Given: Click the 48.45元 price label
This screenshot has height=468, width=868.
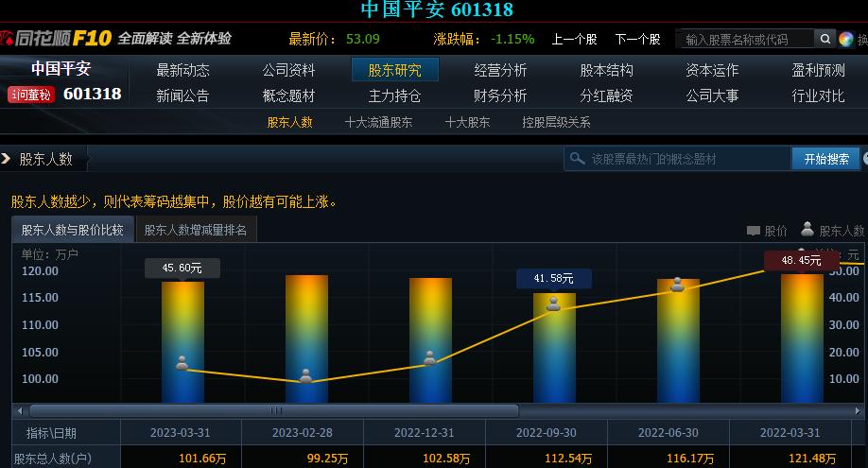Looking at the screenshot, I should [x=801, y=260].
